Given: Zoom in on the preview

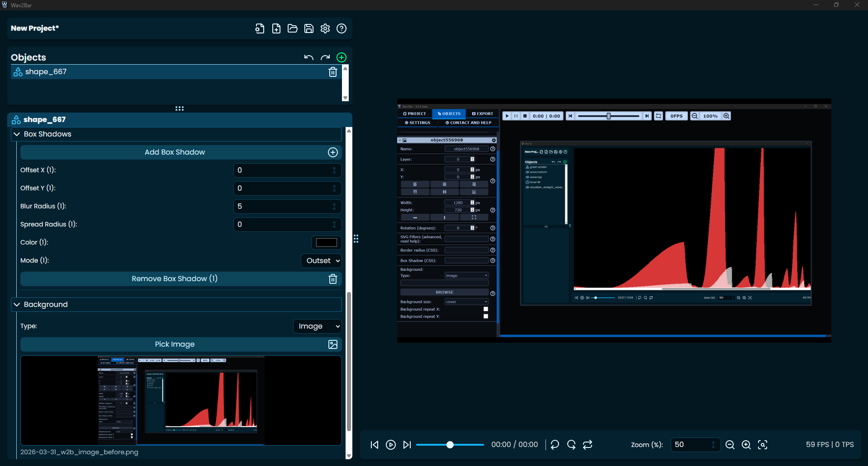Looking at the screenshot, I should tap(746, 445).
